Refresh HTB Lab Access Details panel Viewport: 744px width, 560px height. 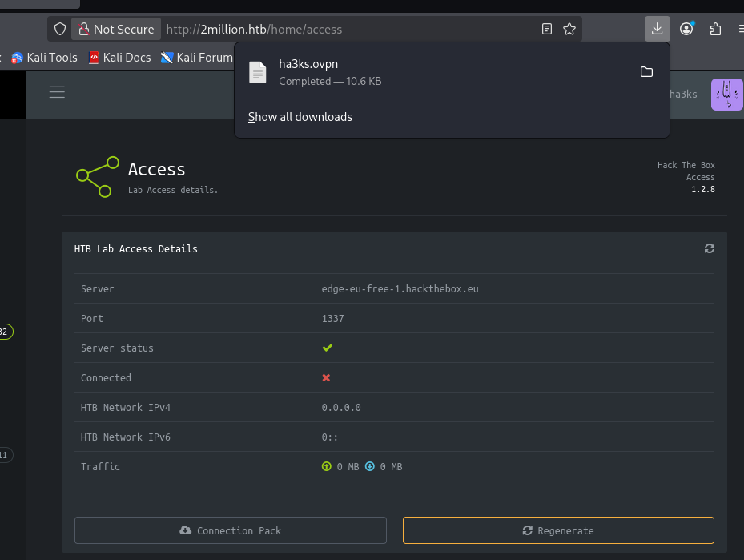pos(709,249)
